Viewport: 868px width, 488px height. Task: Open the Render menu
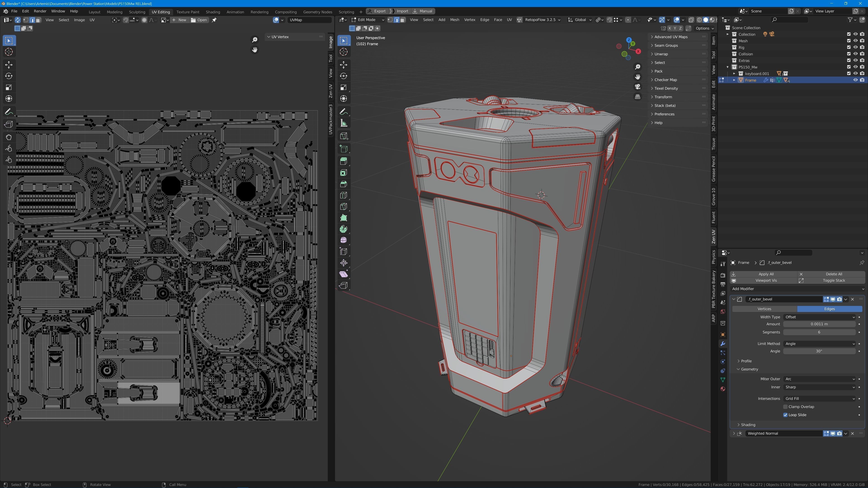(40, 11)
